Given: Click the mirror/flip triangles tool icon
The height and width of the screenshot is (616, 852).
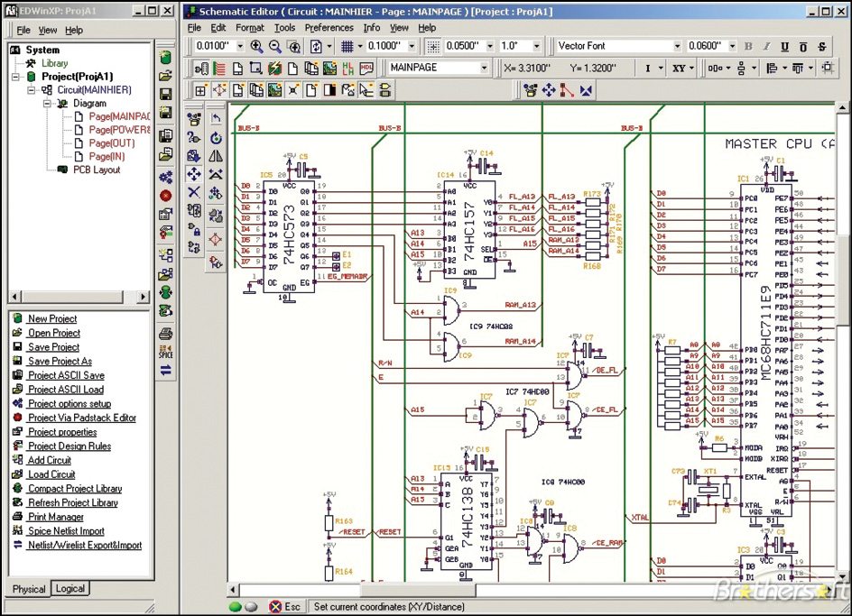Looking at the screenshot, I should (216, 156).
